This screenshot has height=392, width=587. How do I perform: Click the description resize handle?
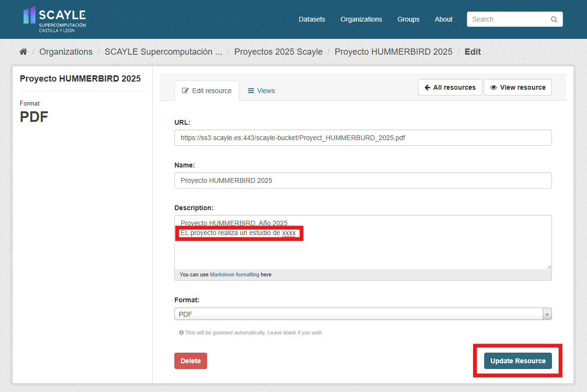point(549,267)
